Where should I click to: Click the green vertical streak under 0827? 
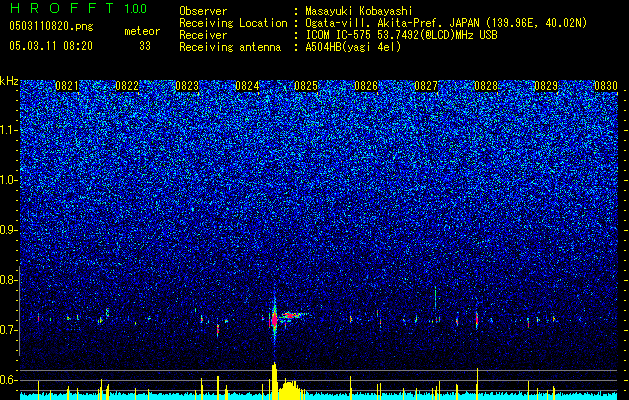click(435, 298)
